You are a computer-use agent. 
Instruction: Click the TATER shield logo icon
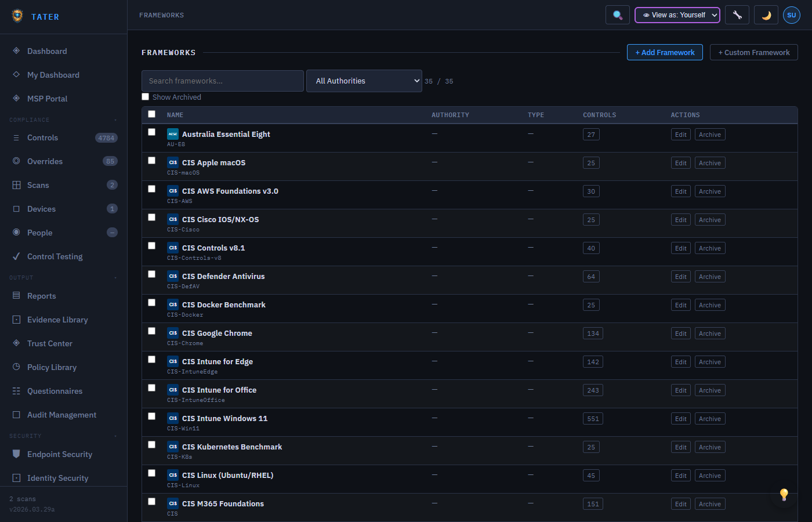(x=17, y=16)
